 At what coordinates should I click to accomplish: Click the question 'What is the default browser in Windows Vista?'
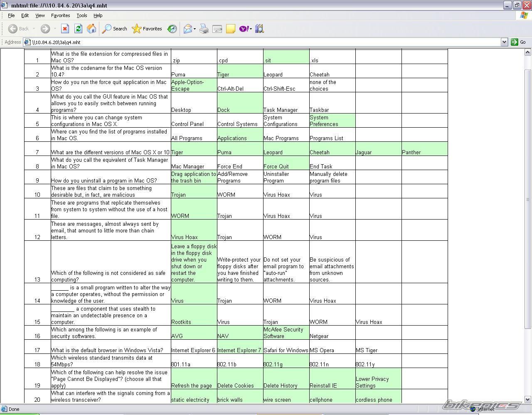click(x=107, y=350)
